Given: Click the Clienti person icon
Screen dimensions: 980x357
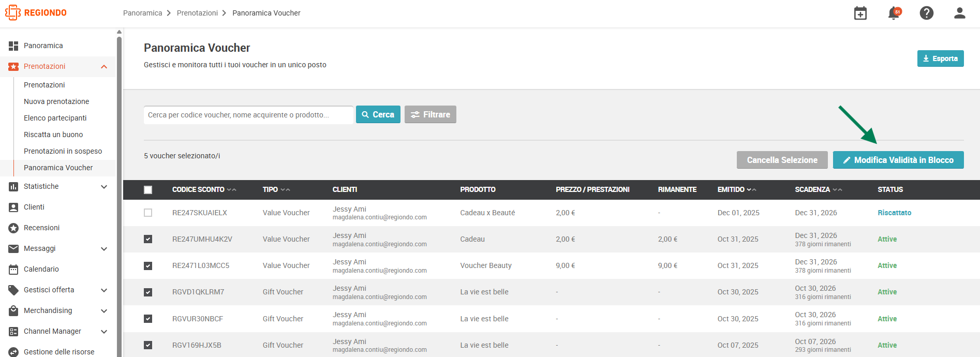Looking at the screenshot, I should pos(13,207).
